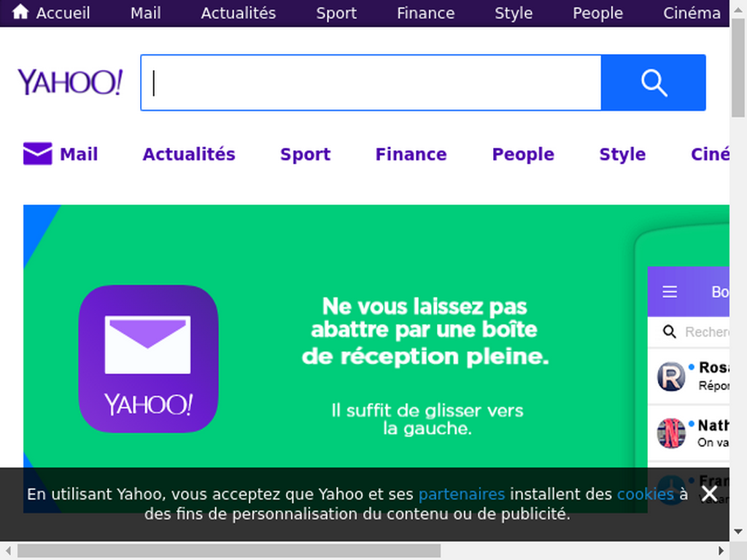
Task: Click the banner headline 'Ne vous laissez pas abattre'
Action: point(425,332)
